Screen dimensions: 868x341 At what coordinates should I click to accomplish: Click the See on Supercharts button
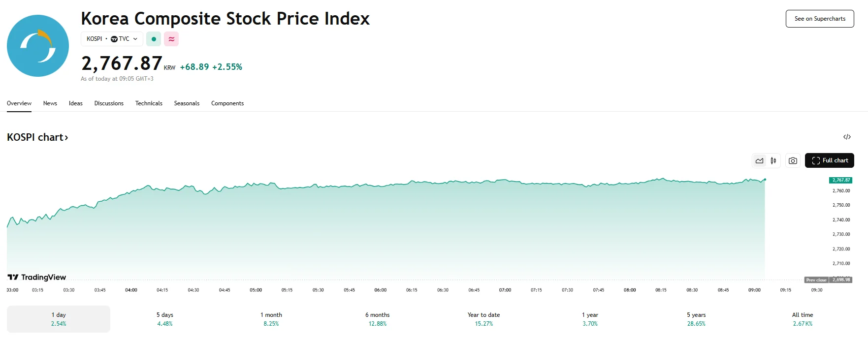coord(819,18)
